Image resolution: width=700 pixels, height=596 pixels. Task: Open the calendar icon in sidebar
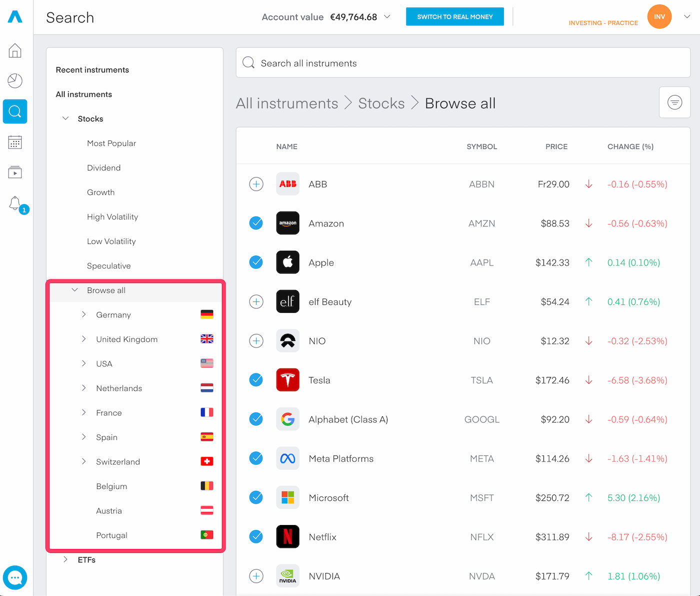[x=15, y=142]
